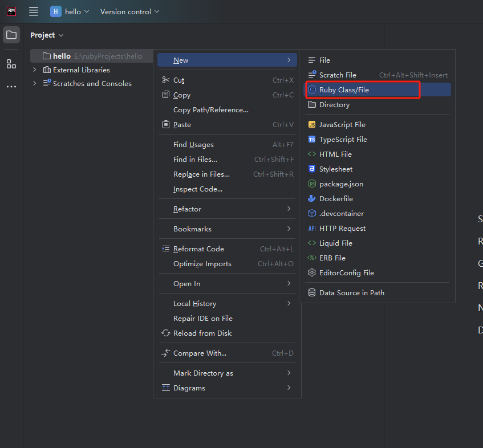Click the RubyMine logo icon
Viewport: 483px width, 448px height.
(11, 11)
